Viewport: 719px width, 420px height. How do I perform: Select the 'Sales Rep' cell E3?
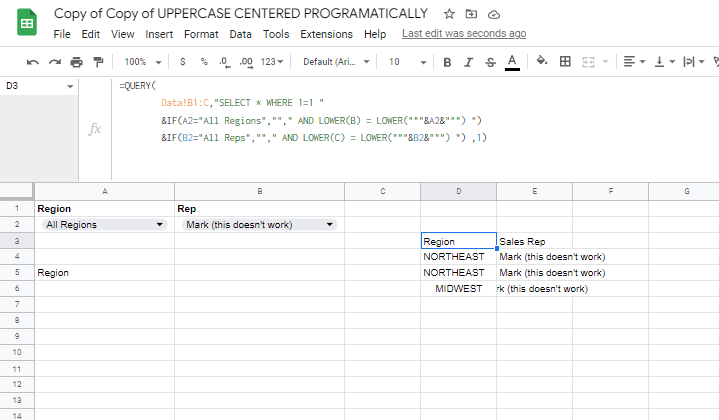click(534, 241)
